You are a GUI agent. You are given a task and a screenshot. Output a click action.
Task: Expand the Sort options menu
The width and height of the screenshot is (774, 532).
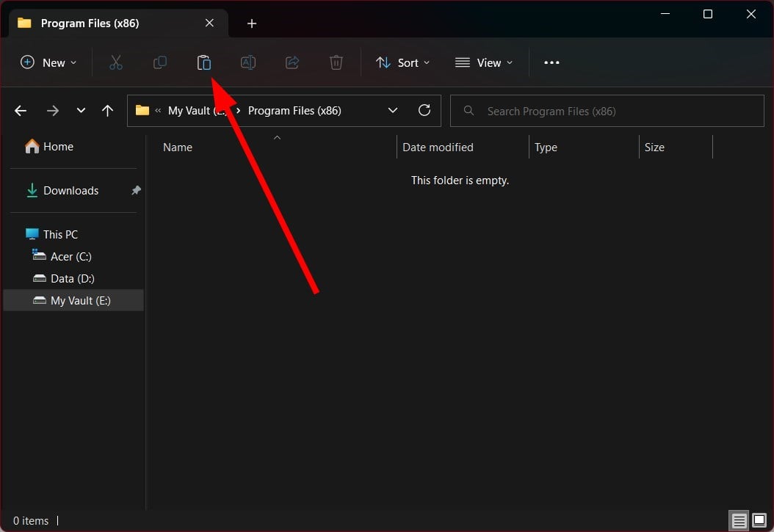403,63
